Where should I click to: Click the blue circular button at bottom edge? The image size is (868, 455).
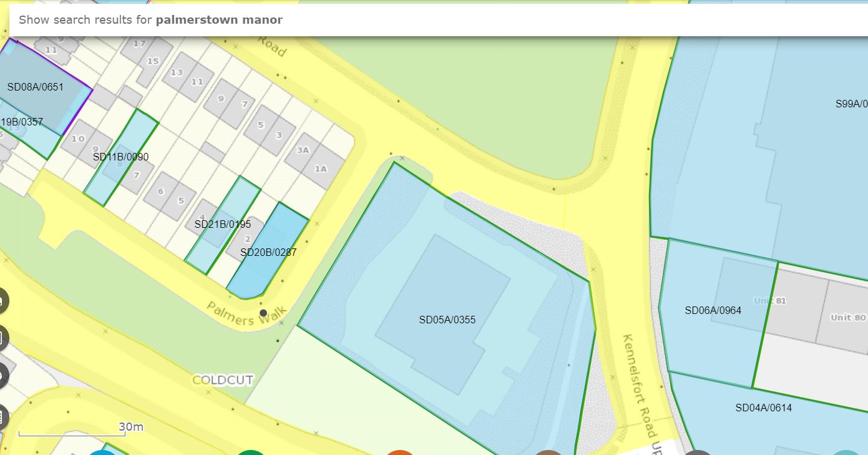coord(103,452)
